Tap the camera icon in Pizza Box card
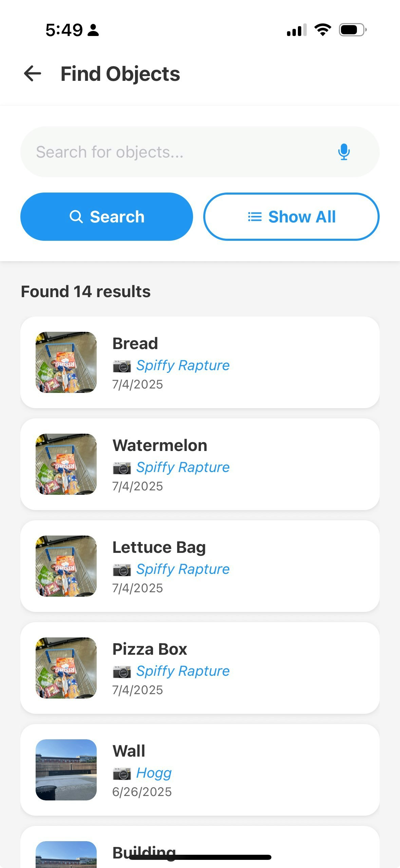400x868 pixels. [x=122, y=672]
